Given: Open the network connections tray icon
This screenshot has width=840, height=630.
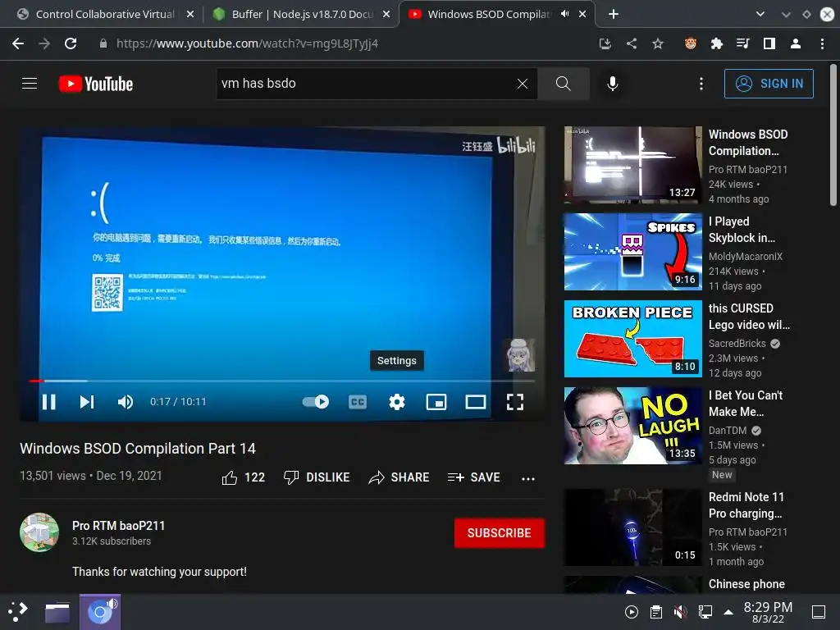Looking at the screenshot, I should tap(705, 612).
